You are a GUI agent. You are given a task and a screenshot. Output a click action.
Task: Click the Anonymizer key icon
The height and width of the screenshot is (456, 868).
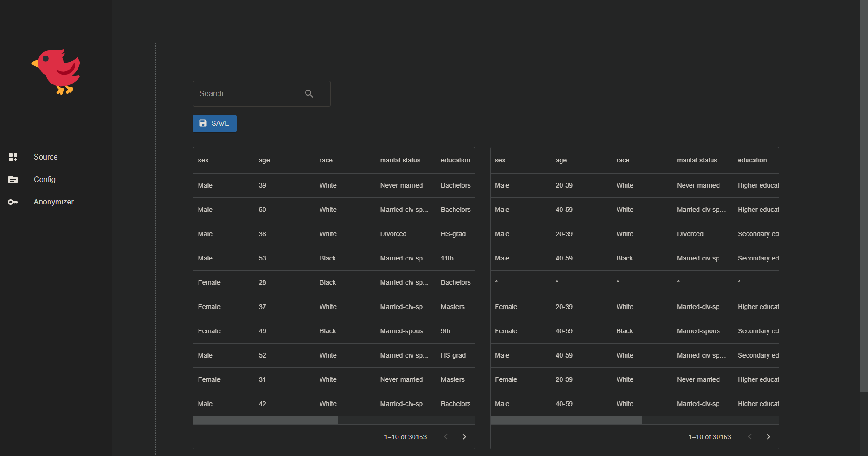pyautogui.click(x=13, y=202)
